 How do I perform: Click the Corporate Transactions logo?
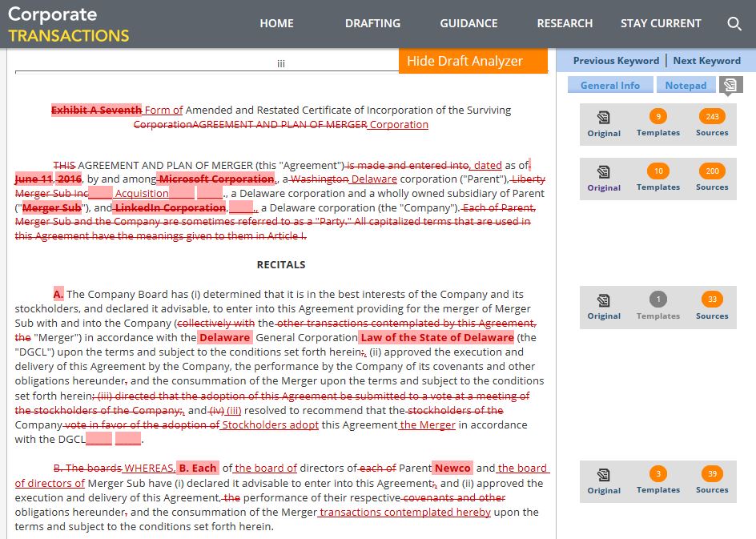tap(68, 24)
